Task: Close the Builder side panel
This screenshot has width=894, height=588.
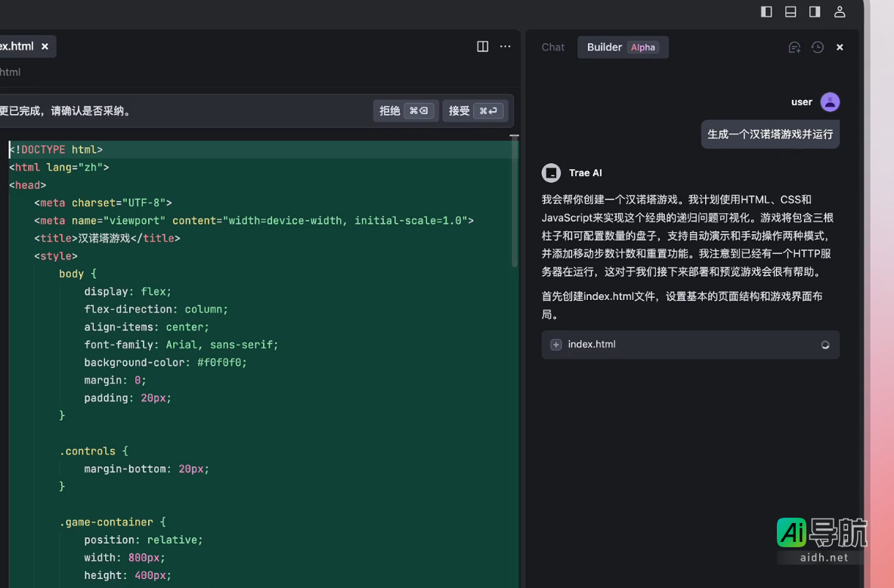Action: coord(840,48)
